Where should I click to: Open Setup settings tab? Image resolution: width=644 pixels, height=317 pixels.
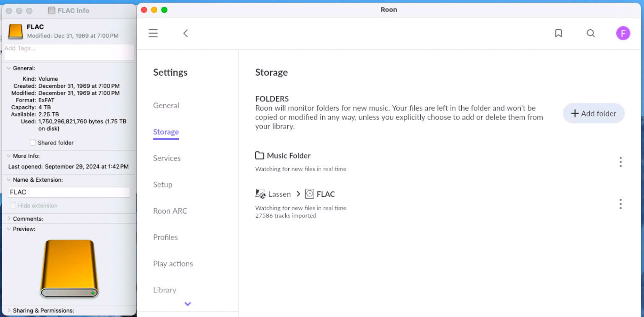(x=163, y=184)
